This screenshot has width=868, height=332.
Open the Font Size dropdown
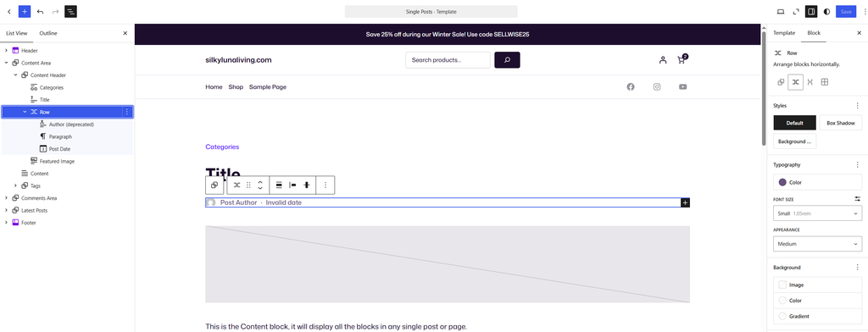818,213
